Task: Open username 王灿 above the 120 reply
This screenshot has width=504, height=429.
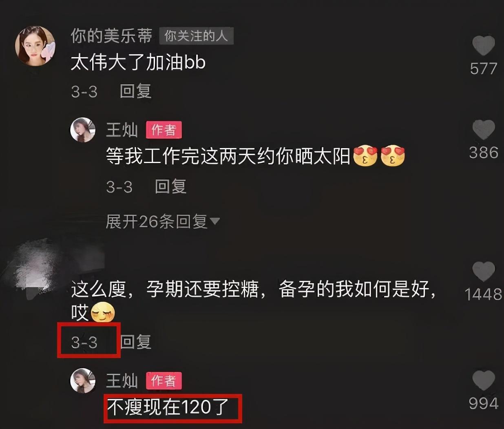Action: click(122, 380)
